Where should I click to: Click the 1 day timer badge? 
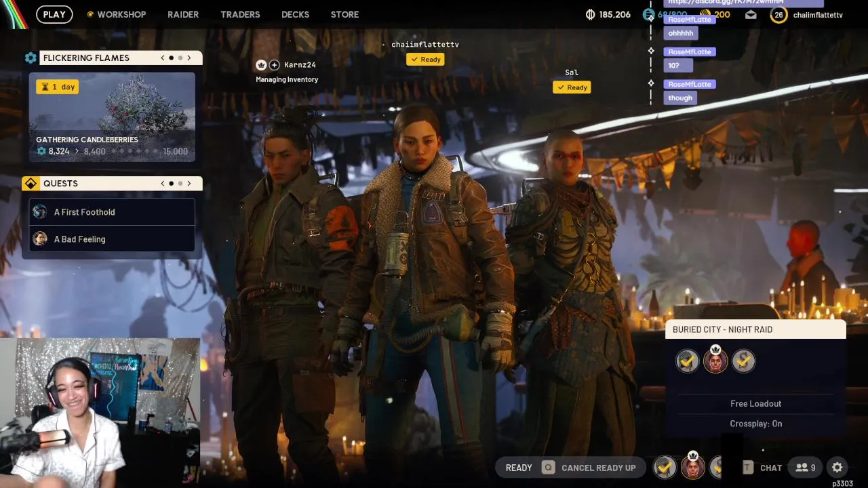(x=58, y=87)
